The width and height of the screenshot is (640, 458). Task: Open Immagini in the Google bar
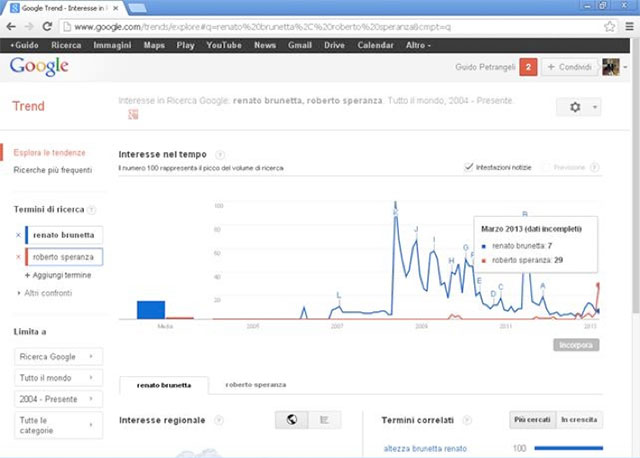click(112, 45)
